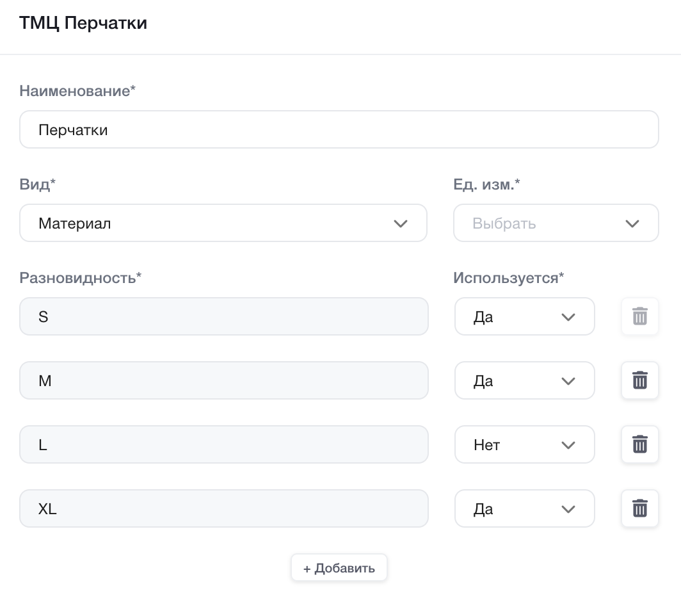
Task: Click the S variety input field
Action: [x=223, y=316]
